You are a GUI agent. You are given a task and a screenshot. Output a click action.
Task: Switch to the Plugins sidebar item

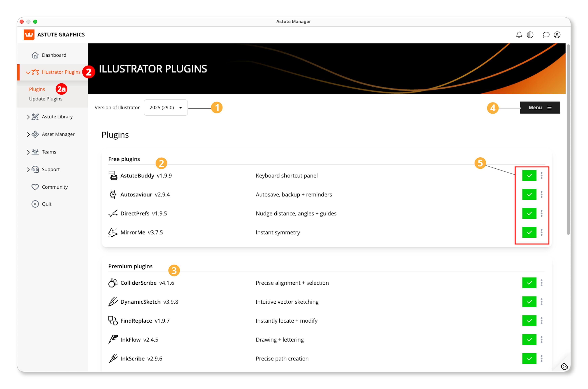(x=37, y=89)
